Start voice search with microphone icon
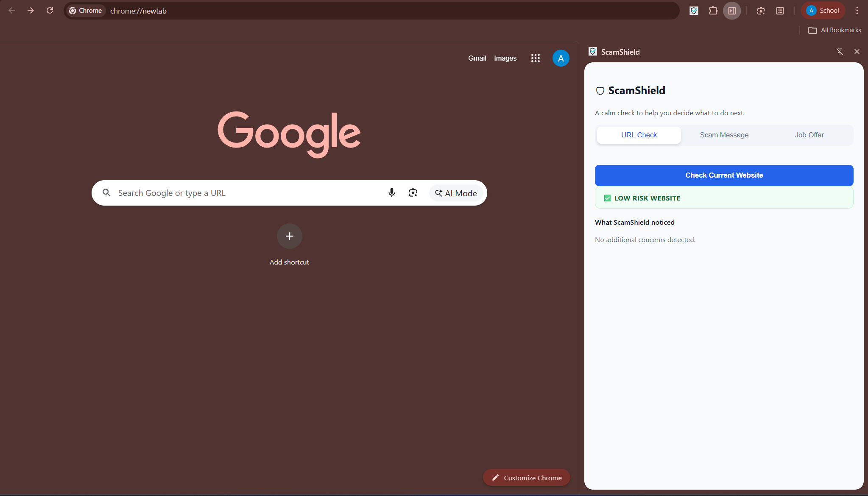 [x=392, y=193]
